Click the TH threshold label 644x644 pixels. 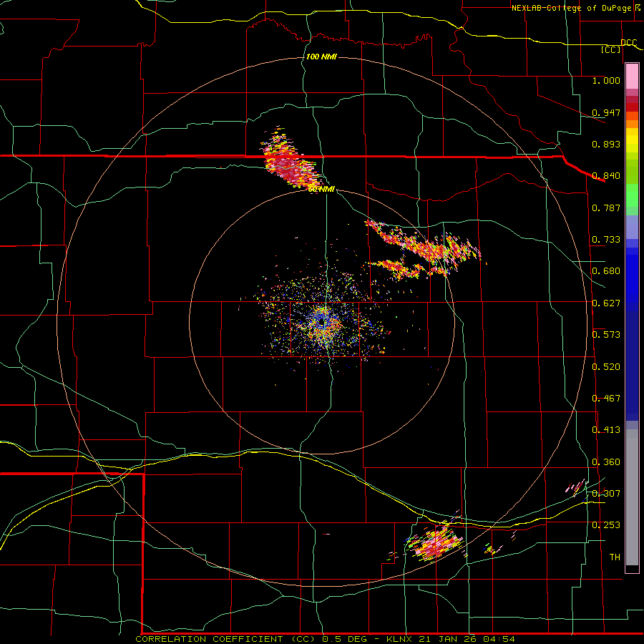(615, 557)
